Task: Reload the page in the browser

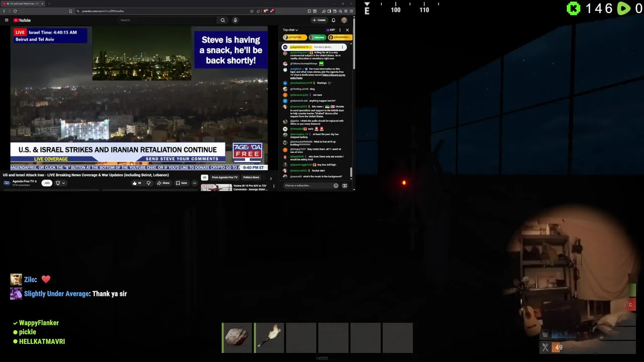Action: (x=15, y=11)
